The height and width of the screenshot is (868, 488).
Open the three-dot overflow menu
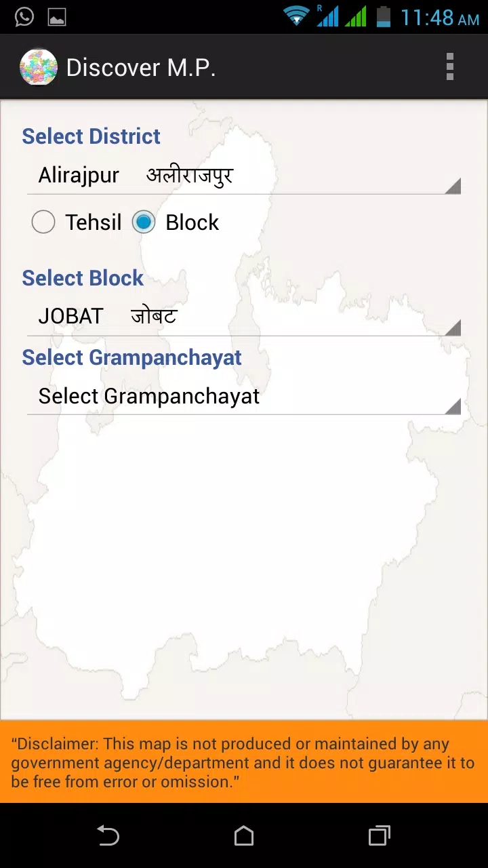click(449, 67)
